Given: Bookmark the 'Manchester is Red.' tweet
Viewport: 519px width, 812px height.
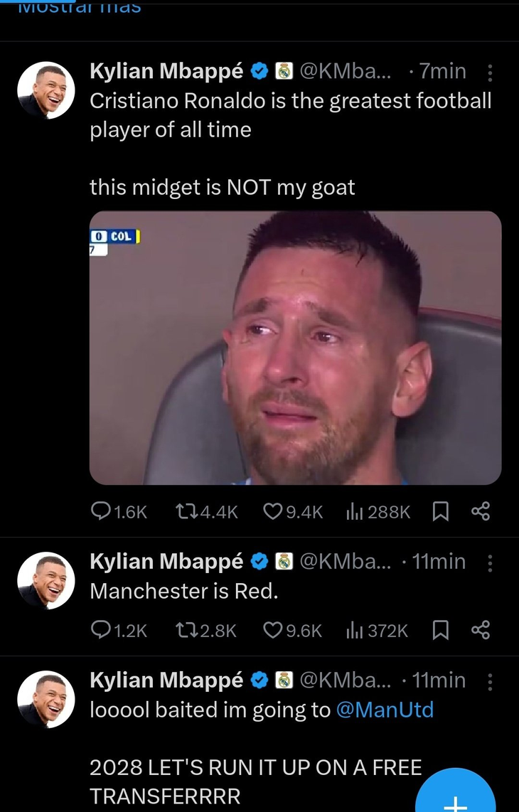Looking at the screenshot, I should point(440,630).
